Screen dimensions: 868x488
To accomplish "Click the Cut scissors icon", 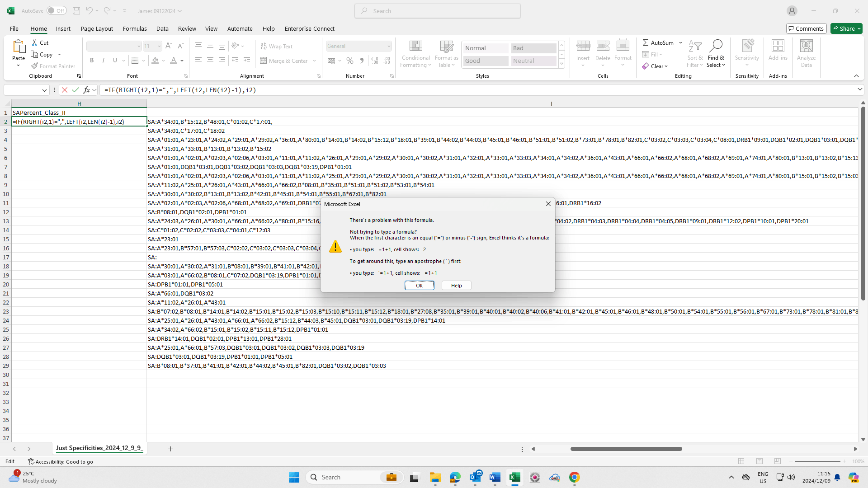I will coord(34,42).
